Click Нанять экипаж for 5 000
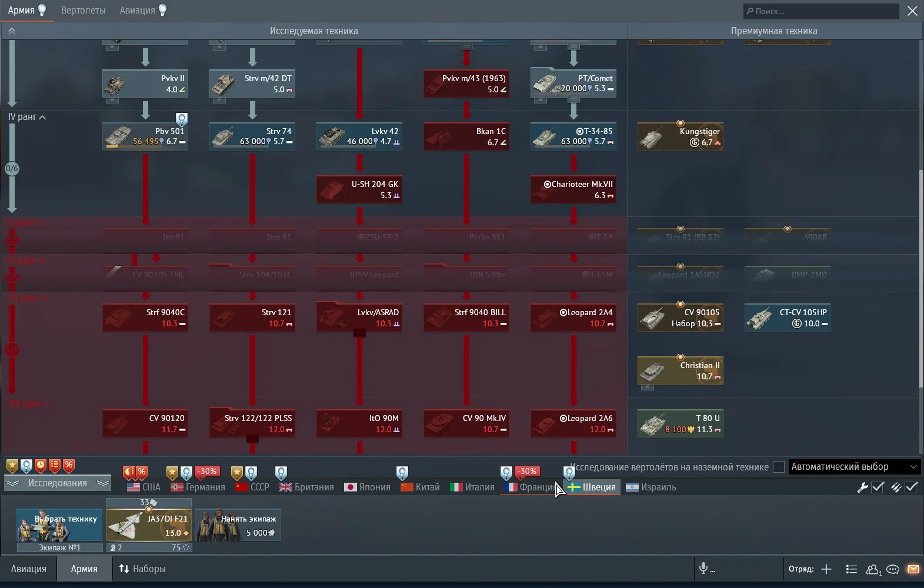Image resolution: width=924 pixels, height=588 pixels. (x=238, y=525)
